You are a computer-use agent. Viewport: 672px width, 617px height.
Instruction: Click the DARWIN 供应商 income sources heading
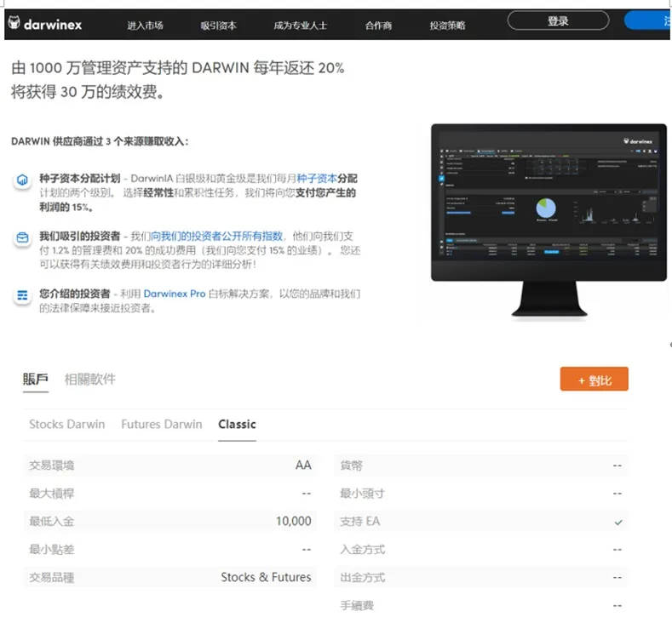[100, 141]
